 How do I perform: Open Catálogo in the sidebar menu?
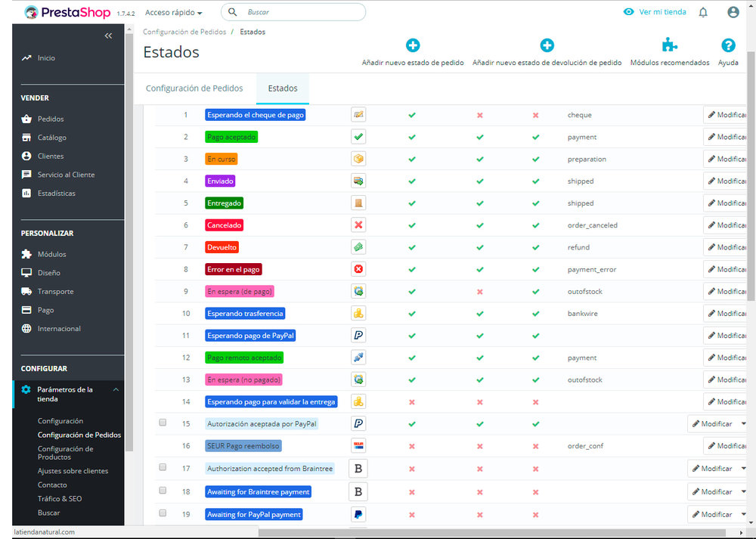pyautogui.click(x=51, y=138)
